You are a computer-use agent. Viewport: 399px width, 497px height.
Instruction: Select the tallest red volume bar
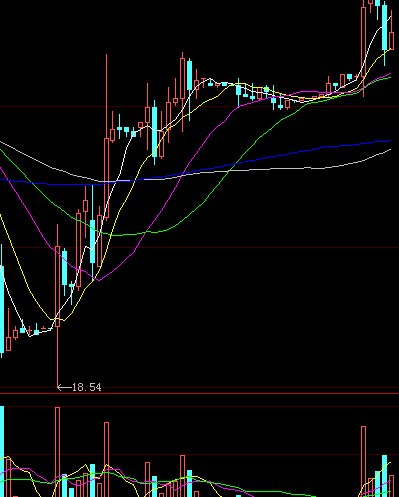click(x=57, y=452)
